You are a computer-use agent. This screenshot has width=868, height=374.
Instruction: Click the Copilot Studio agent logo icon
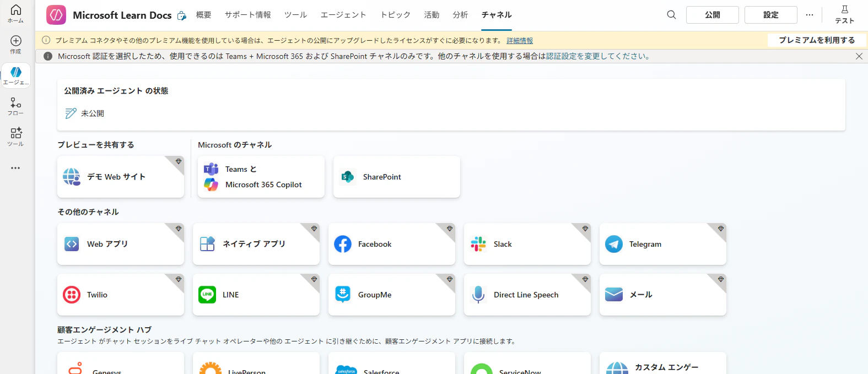click(x=56, y=15)
